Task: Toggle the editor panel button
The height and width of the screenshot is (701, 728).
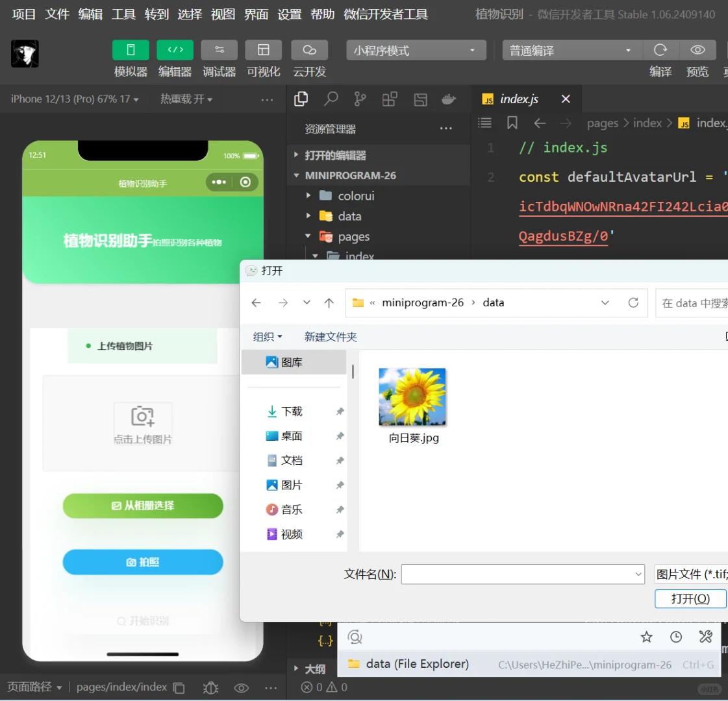Action: pos(175,50)
